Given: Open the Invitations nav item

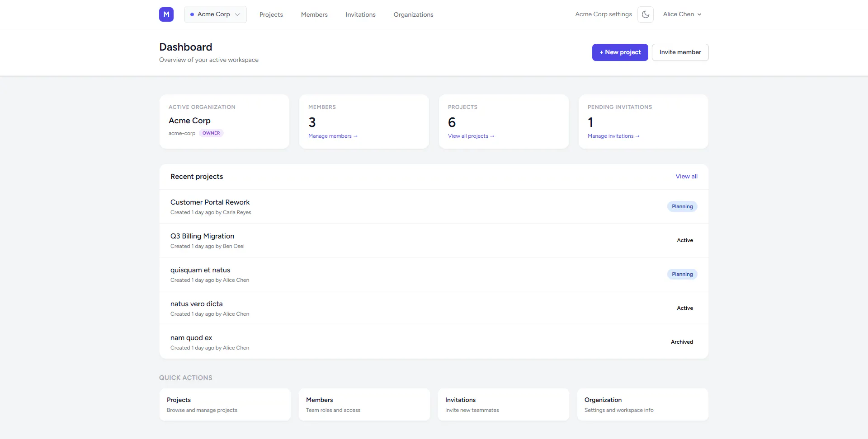Looking at the screenshot, I should point(361,14).
